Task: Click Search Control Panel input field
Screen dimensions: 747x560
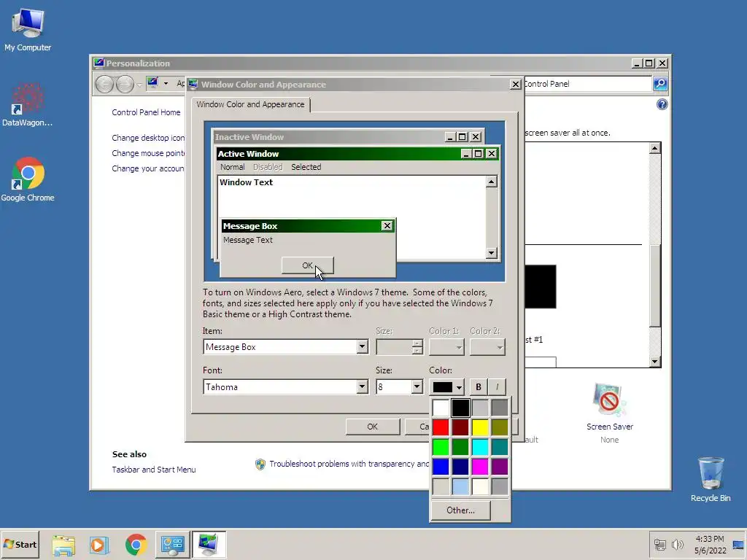Action: [x=587, y=84]
